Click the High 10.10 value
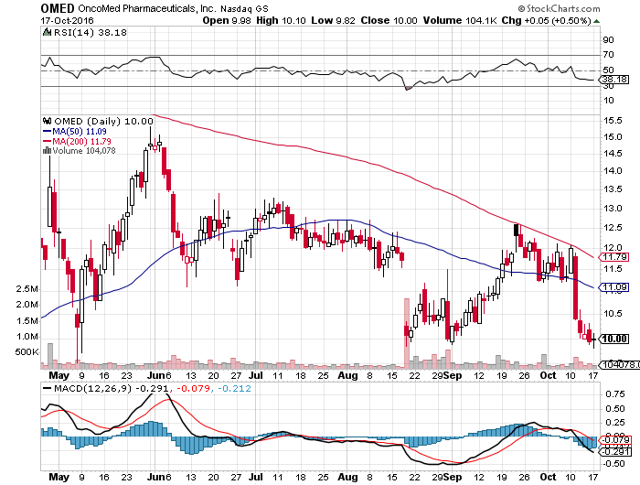Screen dimensions: 640x485 (281, 20)
